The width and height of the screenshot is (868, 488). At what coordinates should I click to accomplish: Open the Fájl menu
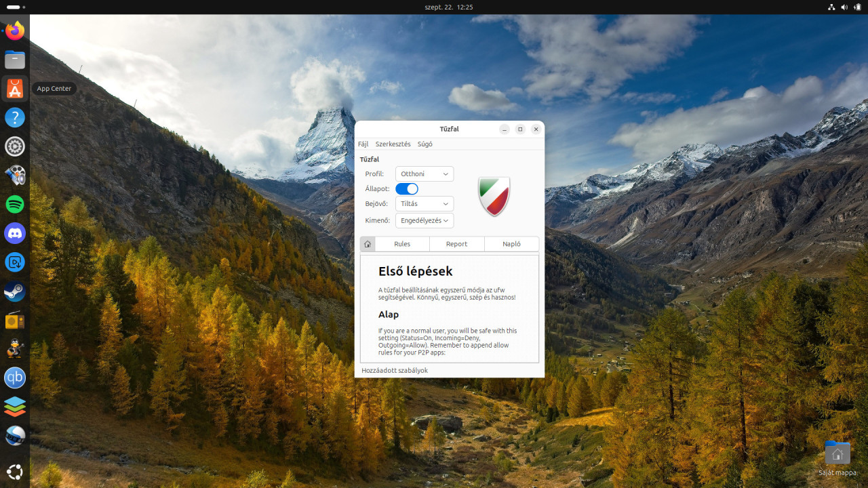click(363, 144)
